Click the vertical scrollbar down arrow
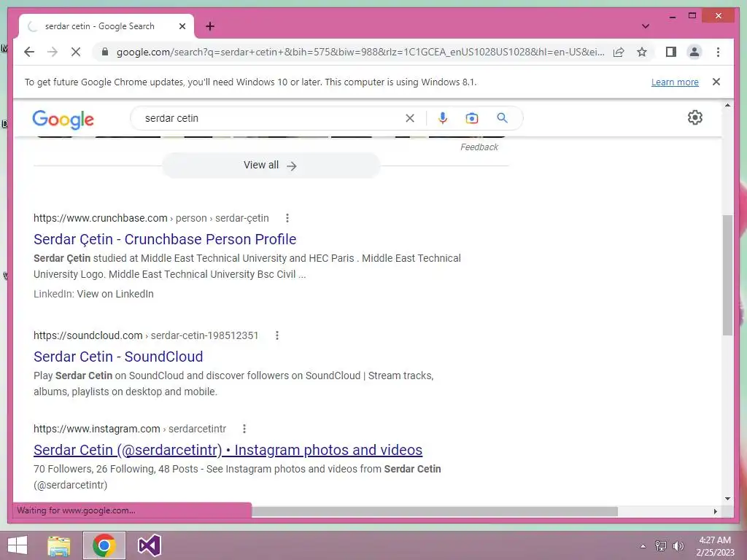 click(x=727, y=499)
